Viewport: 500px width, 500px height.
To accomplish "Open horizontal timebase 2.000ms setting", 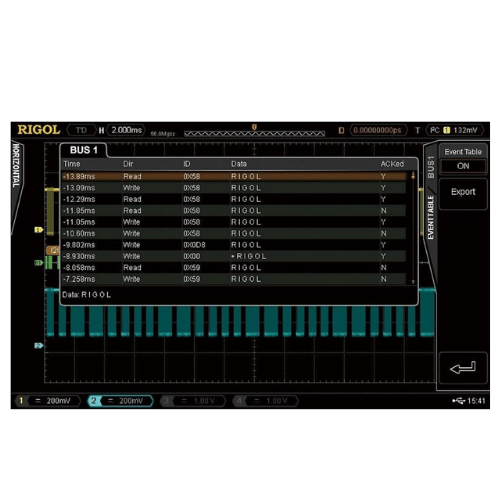I will [x=126, y=130].
